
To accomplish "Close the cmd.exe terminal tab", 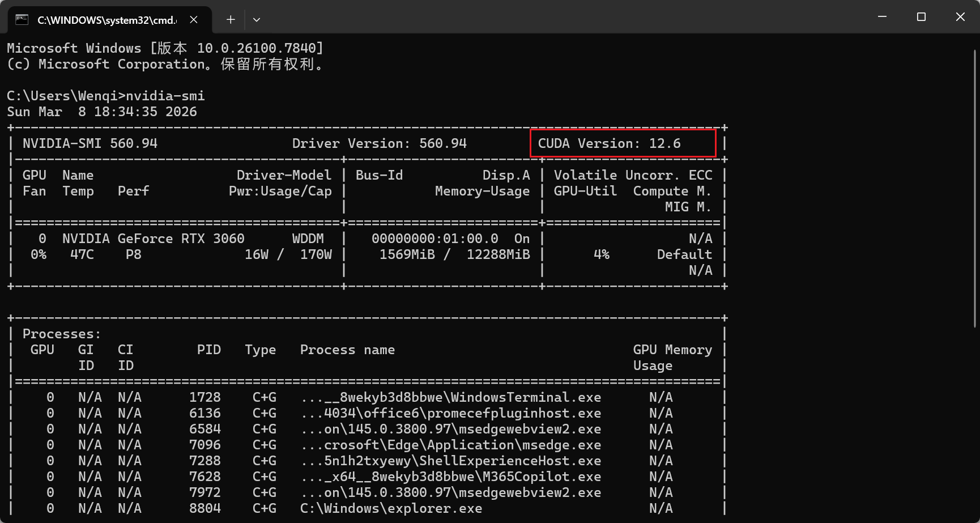I will pyautogui.click(x=194, y=20).
